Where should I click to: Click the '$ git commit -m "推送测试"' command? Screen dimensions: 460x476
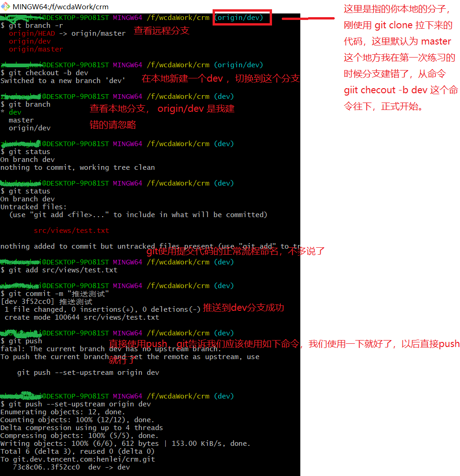[x=55, y=294]
